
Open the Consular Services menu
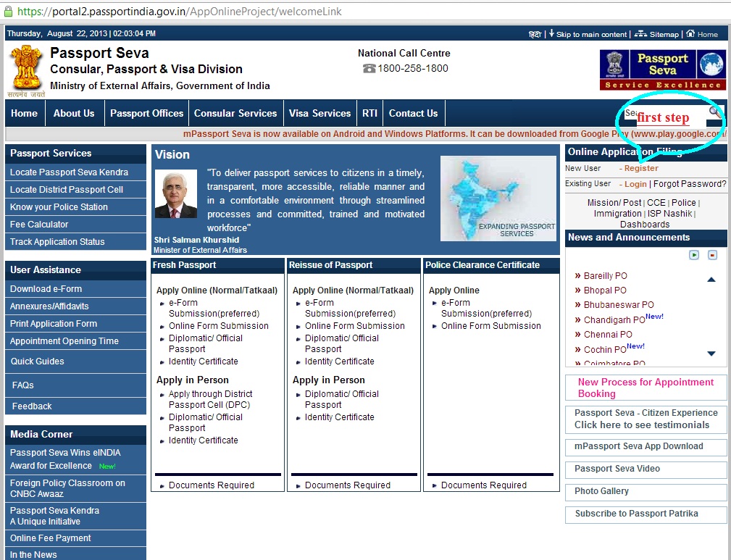(235, 113)
